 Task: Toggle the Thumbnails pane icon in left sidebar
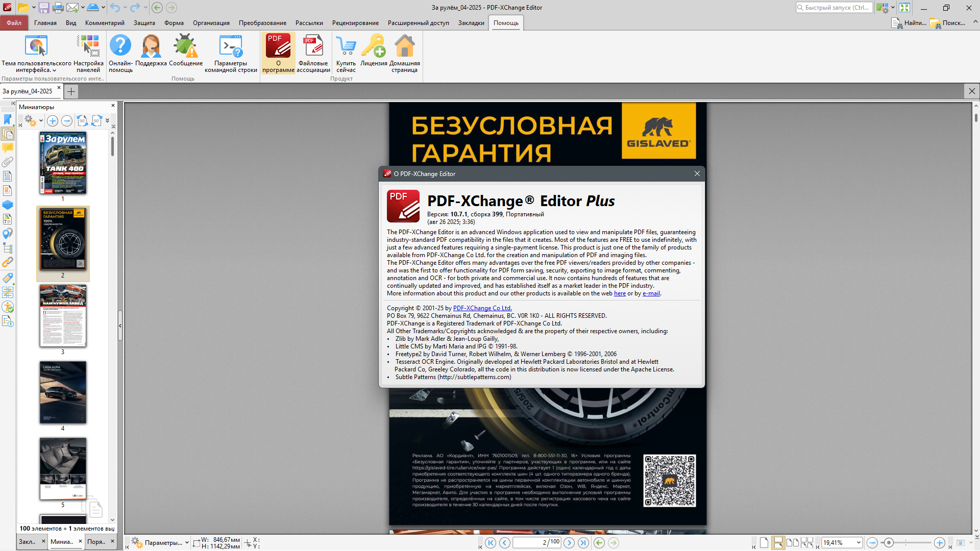(8, 134)
